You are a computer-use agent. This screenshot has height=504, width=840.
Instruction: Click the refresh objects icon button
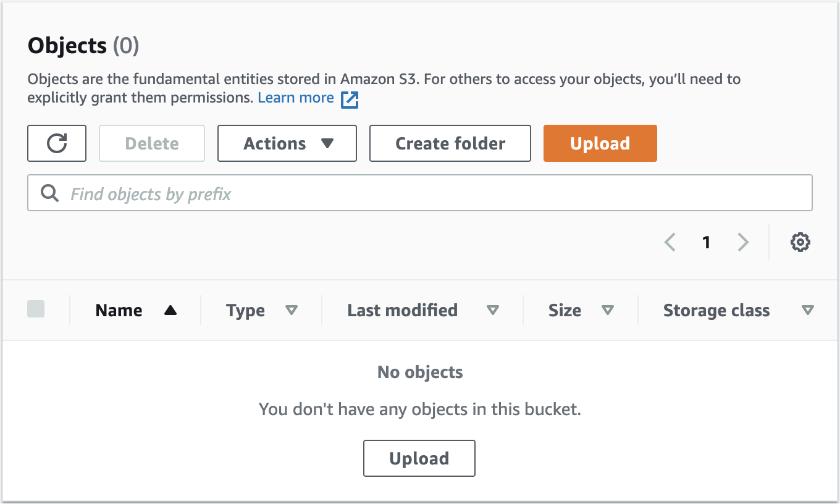(x=57, y=143)
